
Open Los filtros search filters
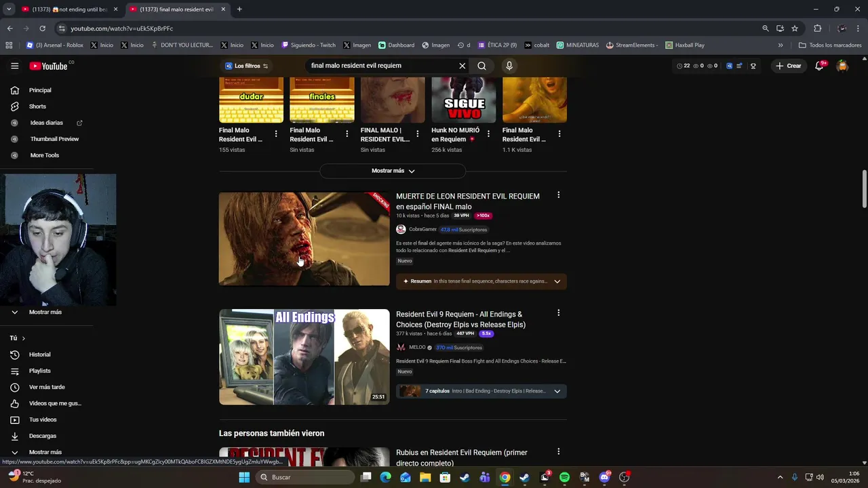click(x=247, y=66)
